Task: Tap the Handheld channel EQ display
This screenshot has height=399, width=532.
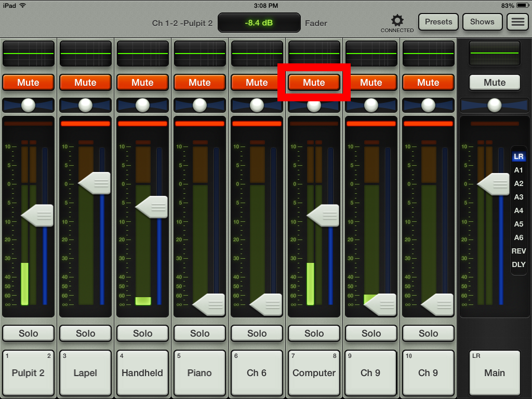Action: coord(142,52)
